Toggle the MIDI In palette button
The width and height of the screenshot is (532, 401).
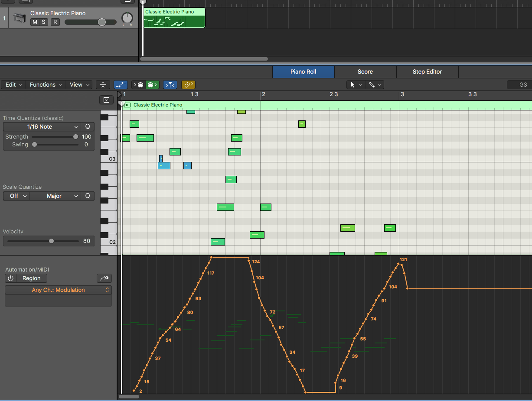[x=138, y=84]
